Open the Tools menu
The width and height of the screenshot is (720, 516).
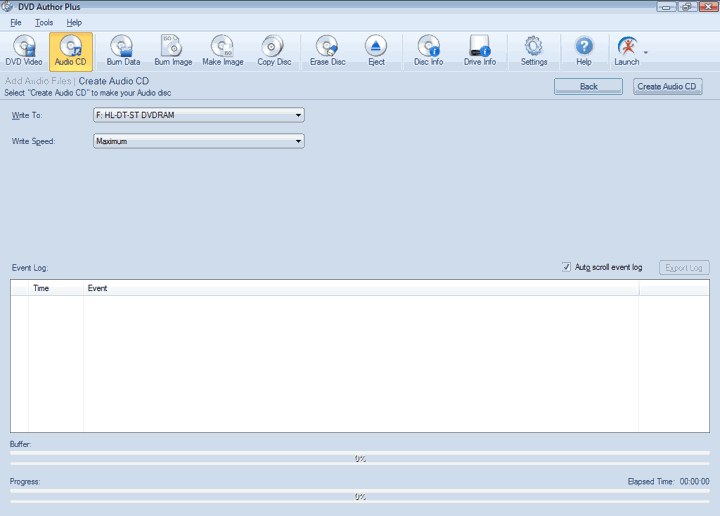[x=44, y=22]
